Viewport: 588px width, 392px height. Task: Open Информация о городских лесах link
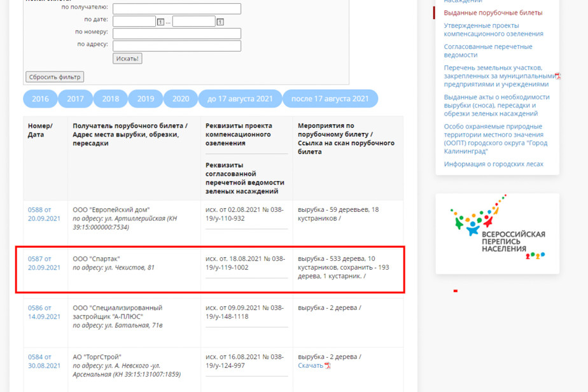click(493, 164)
